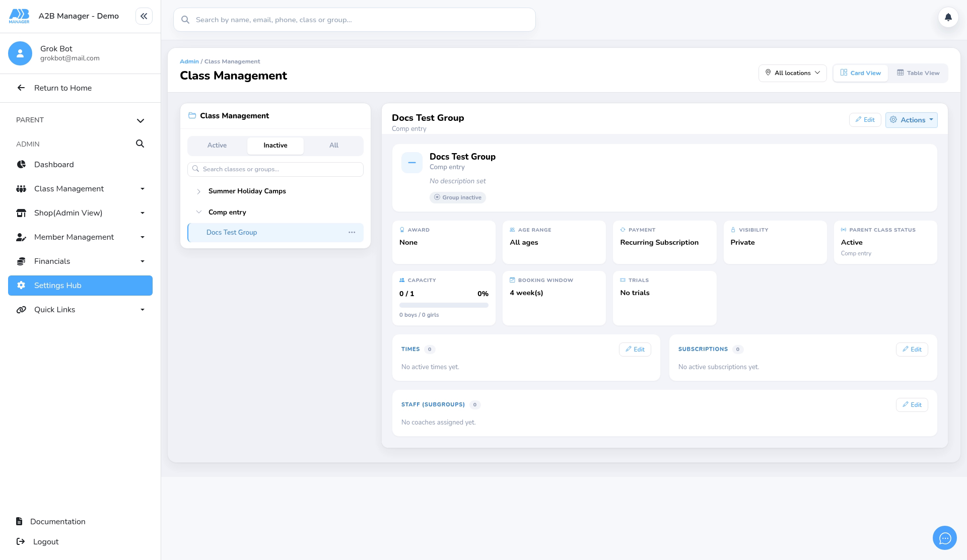Expand the PARENT section chevron
Viewport: 967px width, 560px height.
(x=141, y=120)
